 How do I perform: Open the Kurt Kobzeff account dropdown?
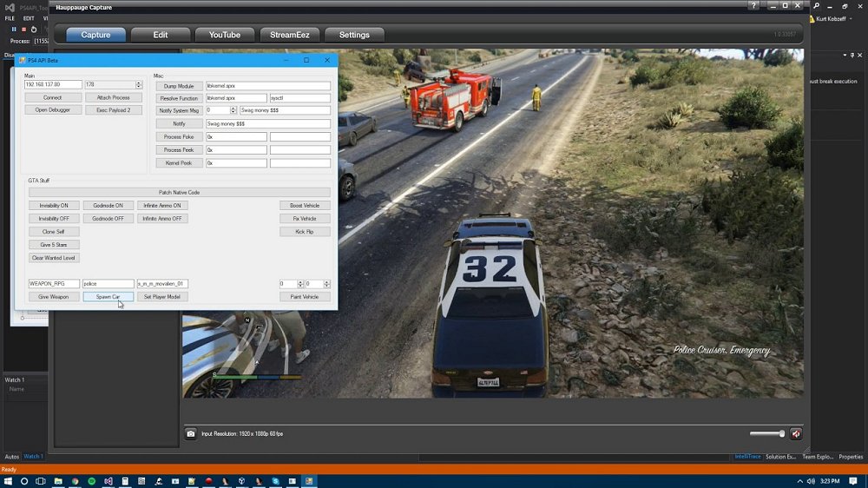click(x=851, y=19)
